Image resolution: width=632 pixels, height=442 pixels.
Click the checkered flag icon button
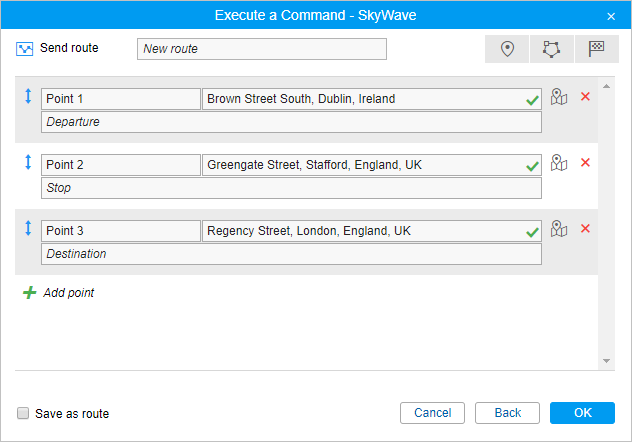tap(596, 49)
